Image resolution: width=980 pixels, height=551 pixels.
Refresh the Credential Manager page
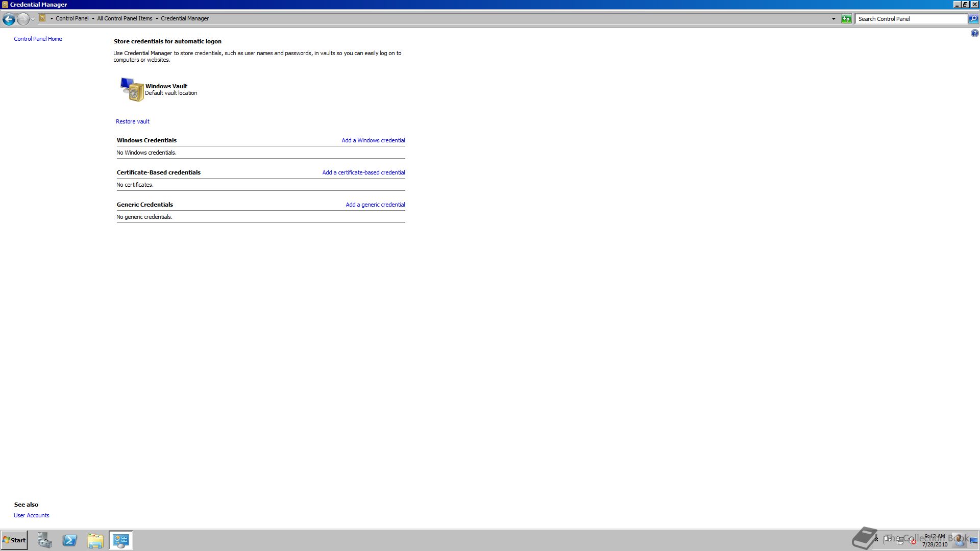point(846,19)
